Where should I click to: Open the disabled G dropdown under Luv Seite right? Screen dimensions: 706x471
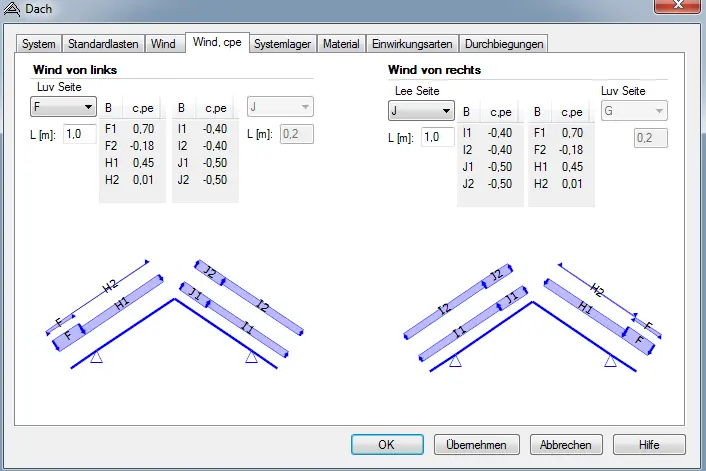[634, 111]
